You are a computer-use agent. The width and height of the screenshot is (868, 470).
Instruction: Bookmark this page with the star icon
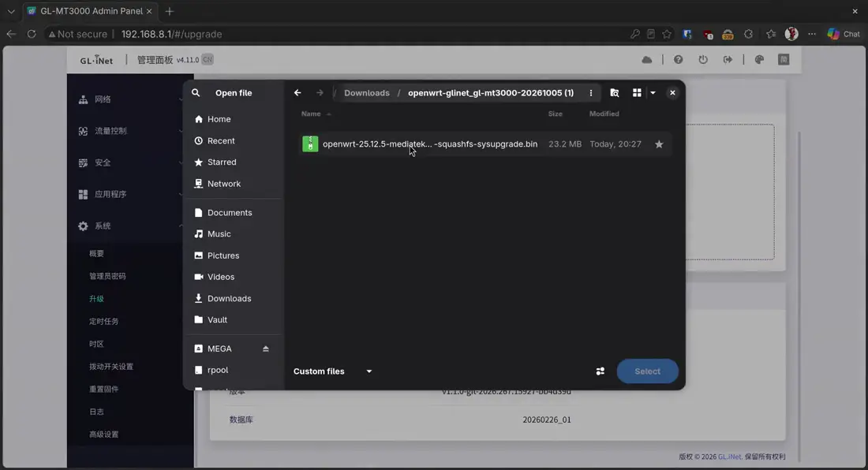(667, 34)
